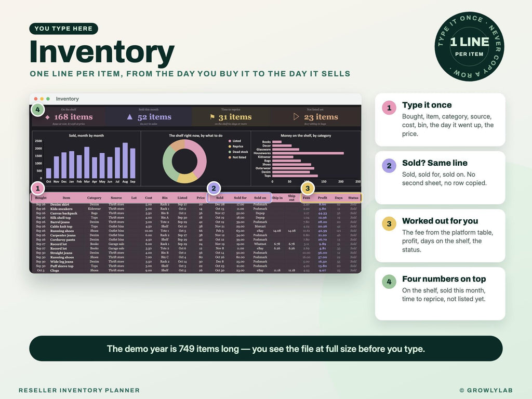Select the 'Kids sneakers' item cell
This screenshot has width=532, height=399.
pos(61,209)
